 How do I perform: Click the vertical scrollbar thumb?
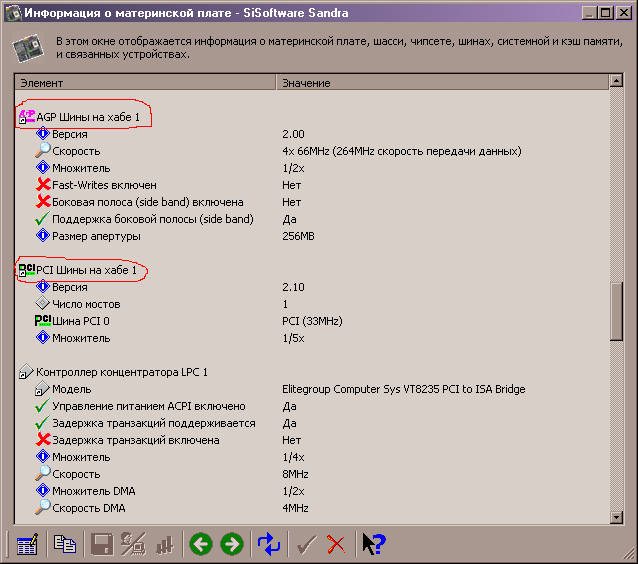point(618,313)
